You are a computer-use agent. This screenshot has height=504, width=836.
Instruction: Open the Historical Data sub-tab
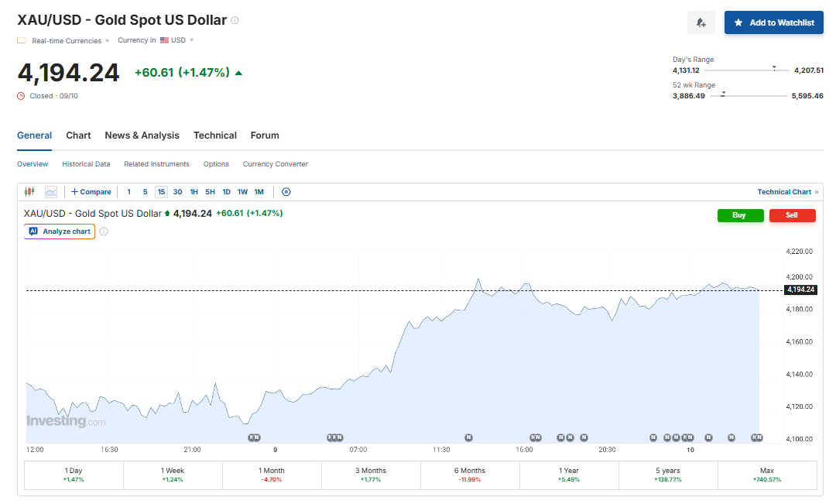[x=86, y=164]
